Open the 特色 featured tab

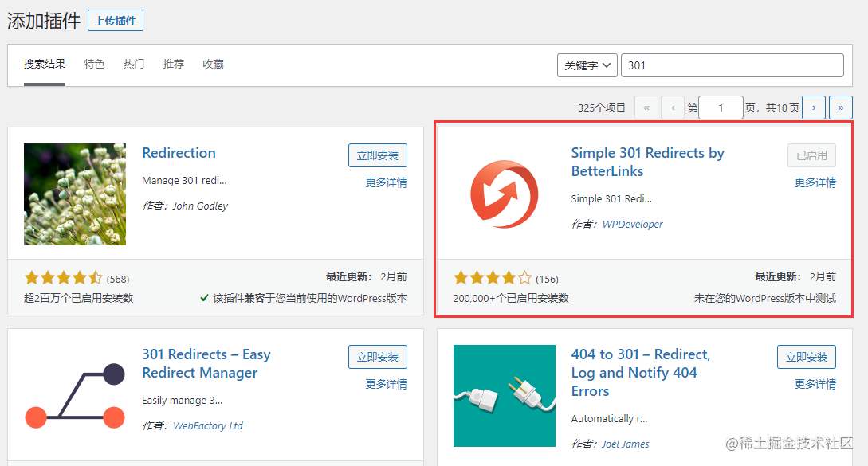94,65
